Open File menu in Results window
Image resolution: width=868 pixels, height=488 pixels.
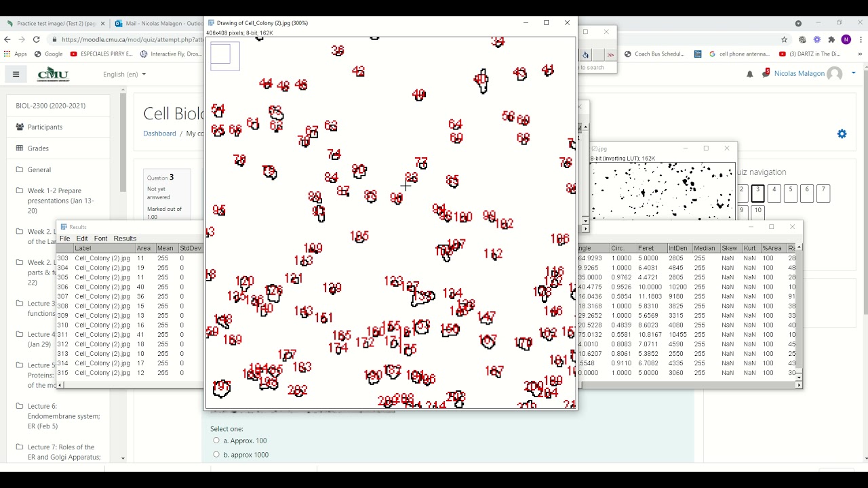pos(65,239)
